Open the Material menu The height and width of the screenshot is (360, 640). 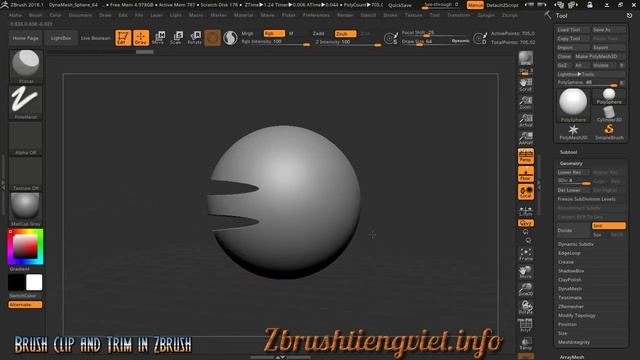coord(244,15)
